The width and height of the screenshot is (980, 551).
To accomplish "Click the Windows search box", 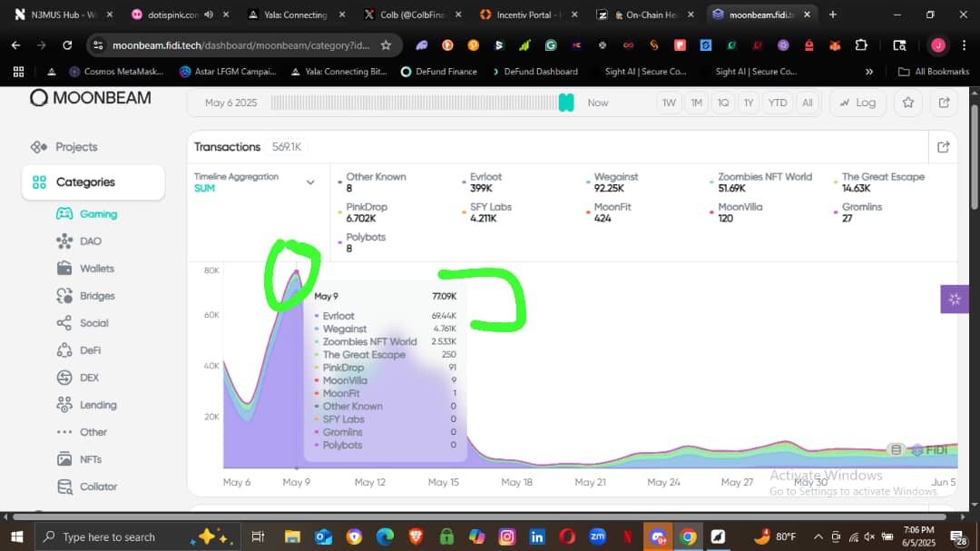I will (x=136, y=536).
